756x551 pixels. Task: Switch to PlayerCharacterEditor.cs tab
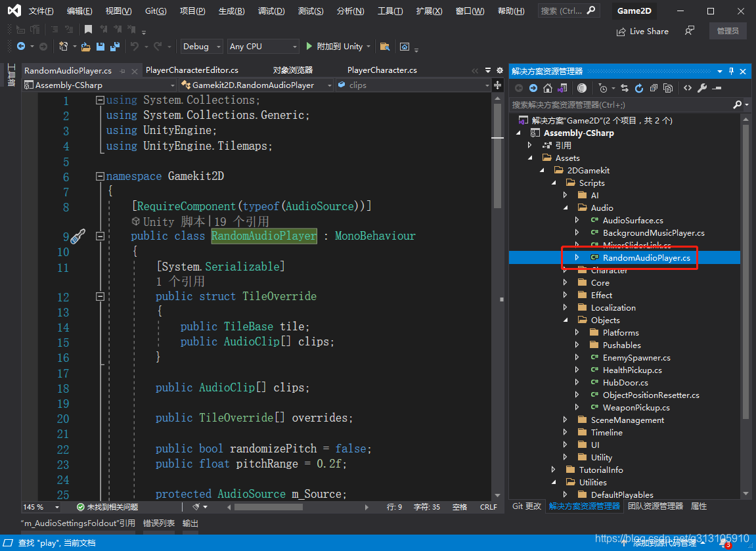click(x=192, y=70)
